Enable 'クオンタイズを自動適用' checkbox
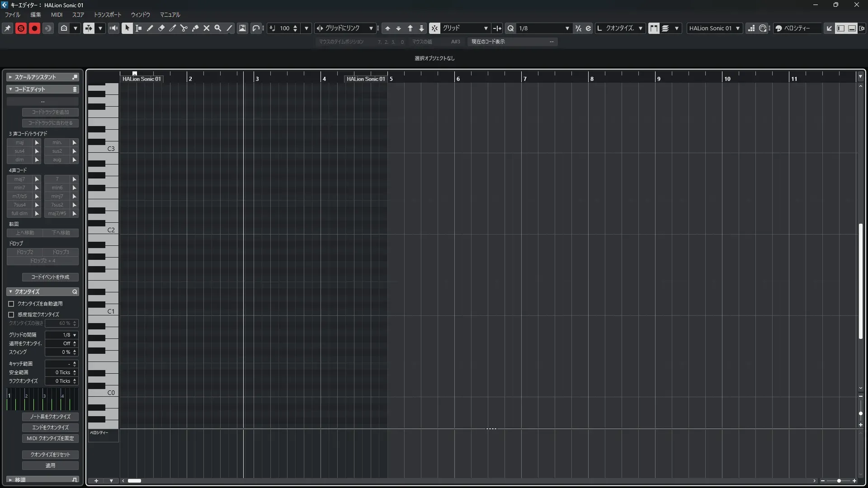The image size is (868, 488). point(11,304)
